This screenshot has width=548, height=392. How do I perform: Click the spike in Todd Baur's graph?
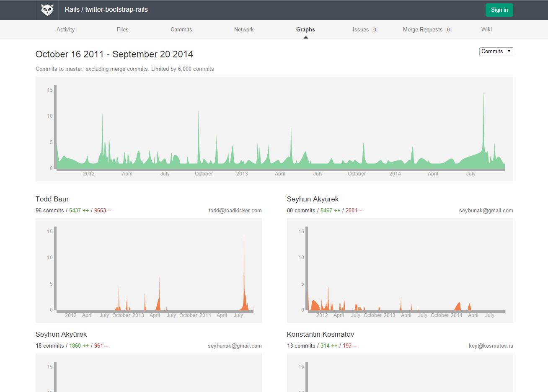[x=244, y=272]
